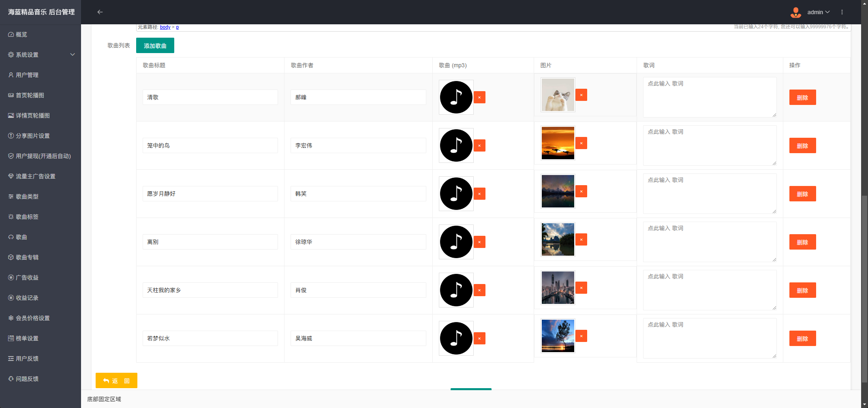
Task: Delete the 清歌 song row
Action: click(x=802, y=97)
